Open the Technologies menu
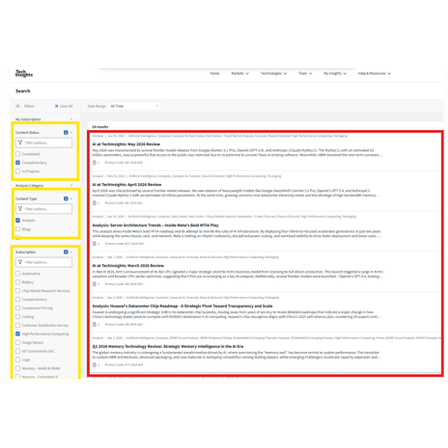448x448 pixels. click(x=274, y=73)
